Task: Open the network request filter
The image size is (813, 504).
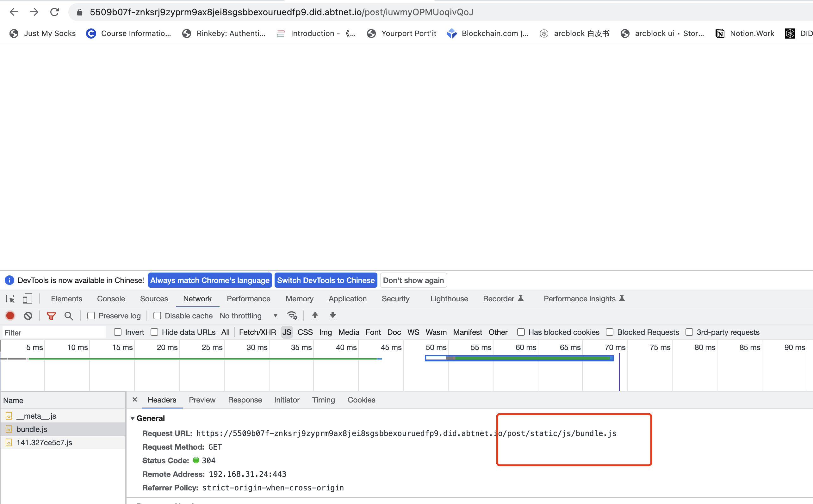Action: 51,315
